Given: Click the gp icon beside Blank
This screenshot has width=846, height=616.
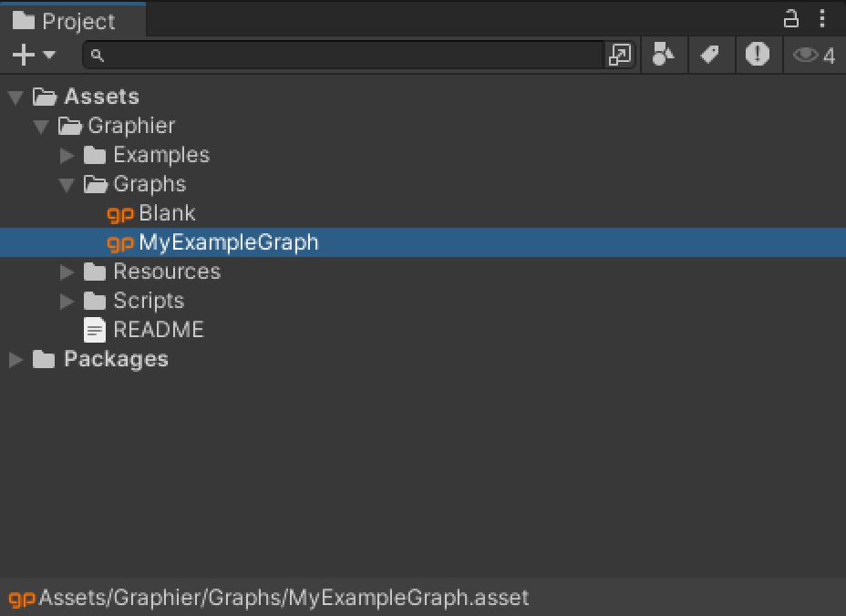Looking at the screenshot, I should tap(121, 213).
